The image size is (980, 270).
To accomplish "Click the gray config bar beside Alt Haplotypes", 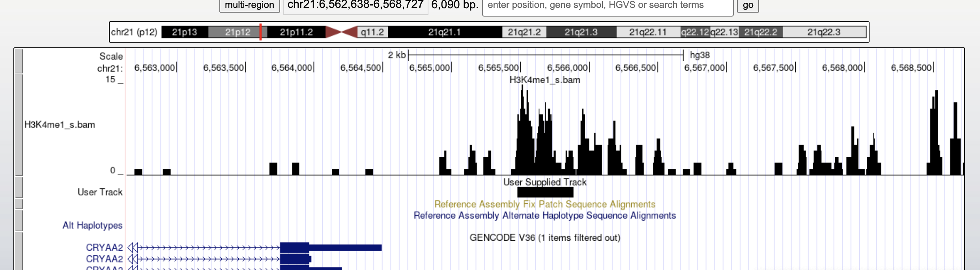I will point(19,221).
